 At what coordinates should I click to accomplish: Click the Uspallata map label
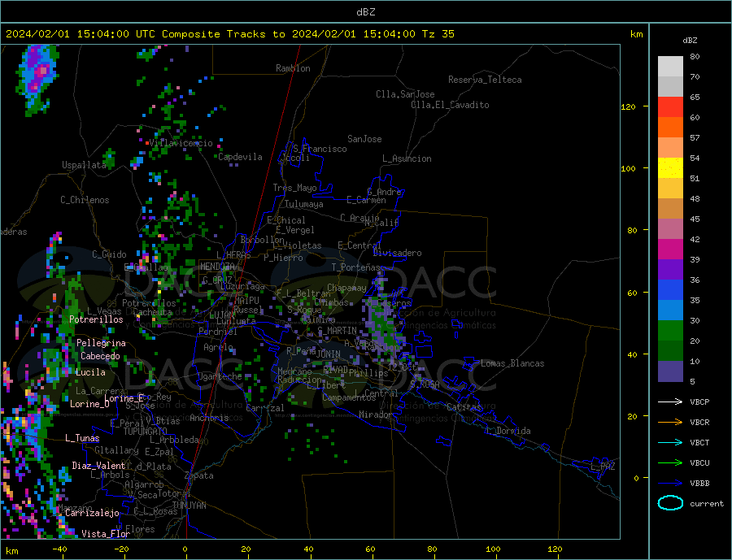tap(84, 165)
